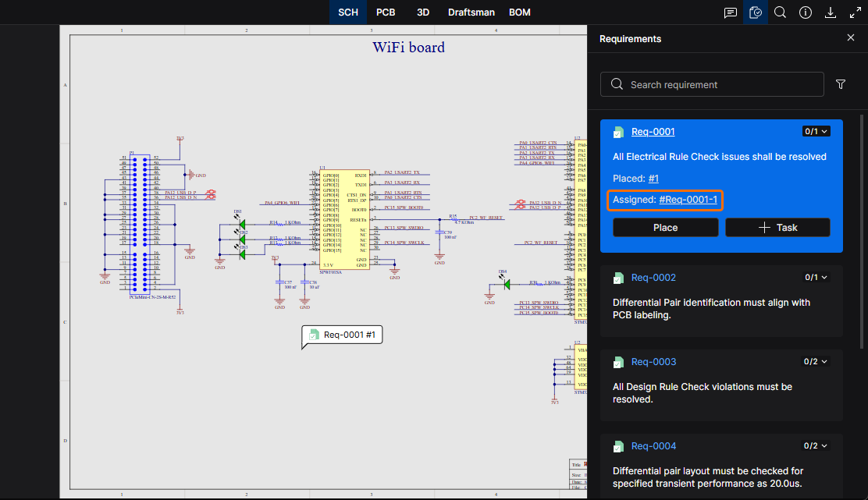Click the Req-0002 requirement document icon

click(x=618, y=278)
